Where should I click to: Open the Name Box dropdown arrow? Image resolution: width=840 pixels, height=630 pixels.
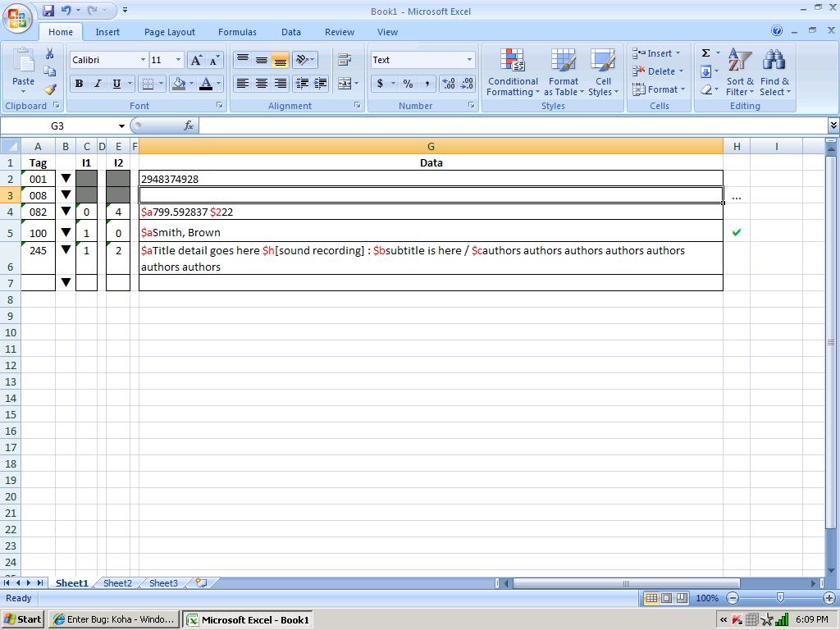point(121,126)
